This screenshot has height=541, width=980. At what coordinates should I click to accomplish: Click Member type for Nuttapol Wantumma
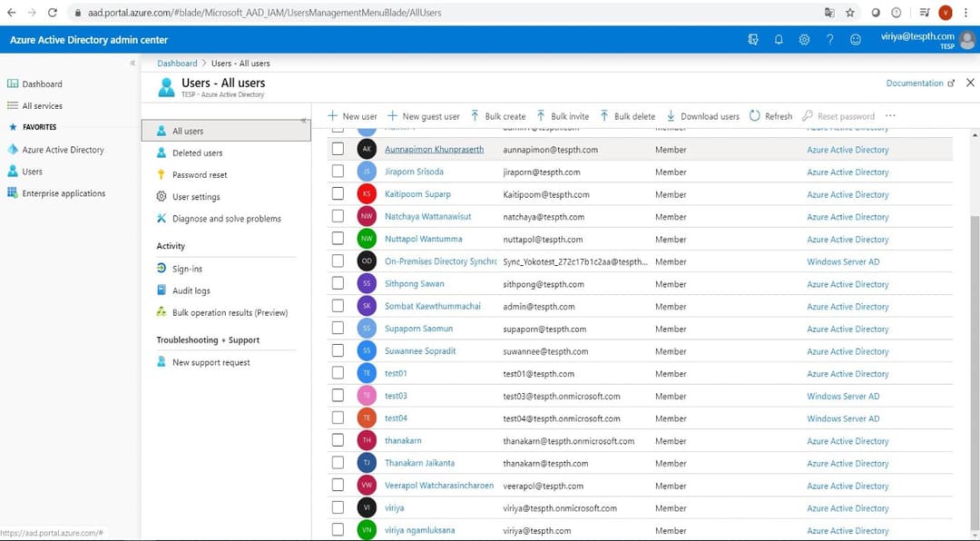(x=671, y=240)
